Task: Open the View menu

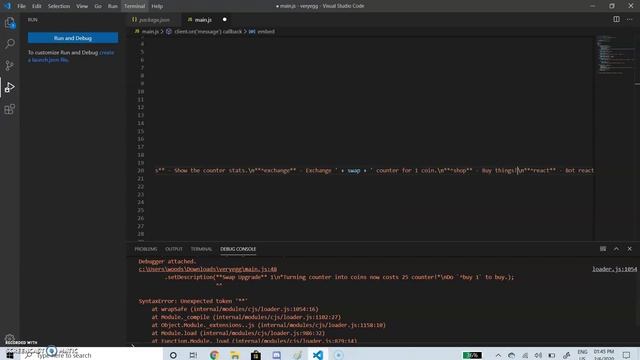Action: (82, 6)
